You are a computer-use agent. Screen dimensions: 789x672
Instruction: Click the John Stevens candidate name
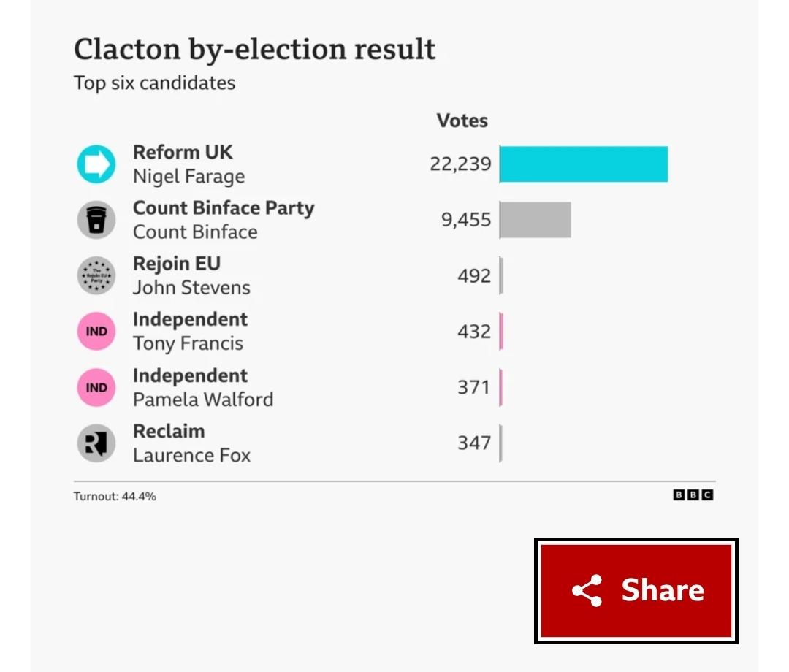[x=191, y=288]
